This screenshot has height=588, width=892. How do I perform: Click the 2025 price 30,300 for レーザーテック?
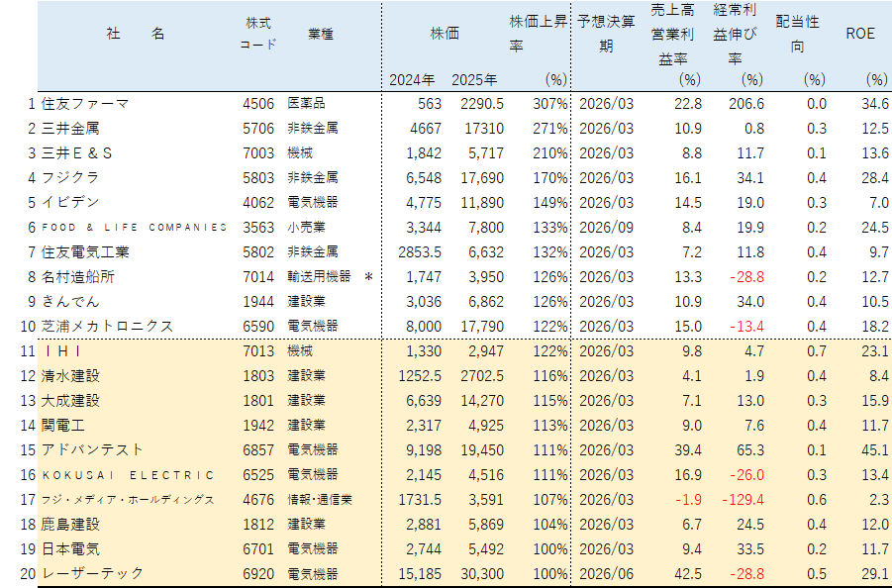[479, 574]
